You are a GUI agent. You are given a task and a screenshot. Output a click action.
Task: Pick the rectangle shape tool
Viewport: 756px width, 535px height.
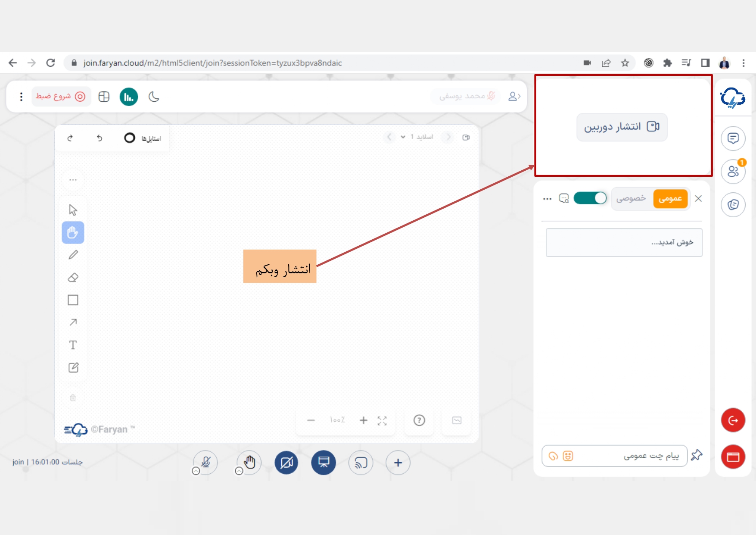pos(73,300)
